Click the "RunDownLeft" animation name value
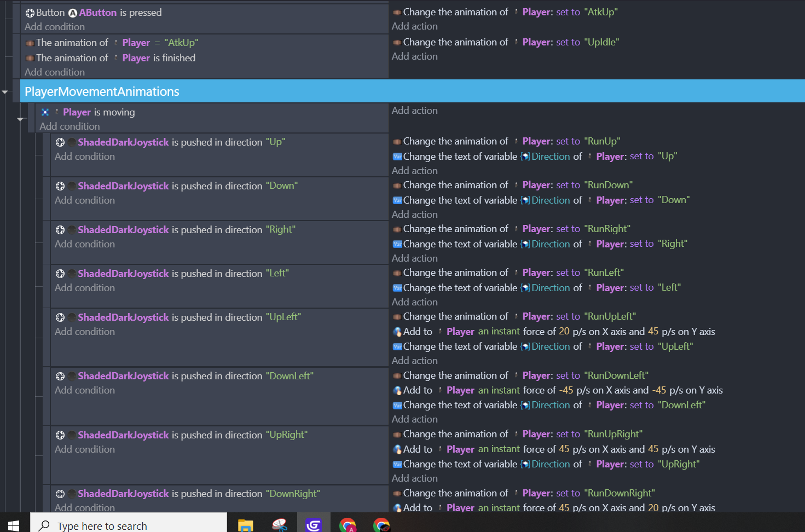Viewport: 805px width, 532px height. (x=616, y=375)
